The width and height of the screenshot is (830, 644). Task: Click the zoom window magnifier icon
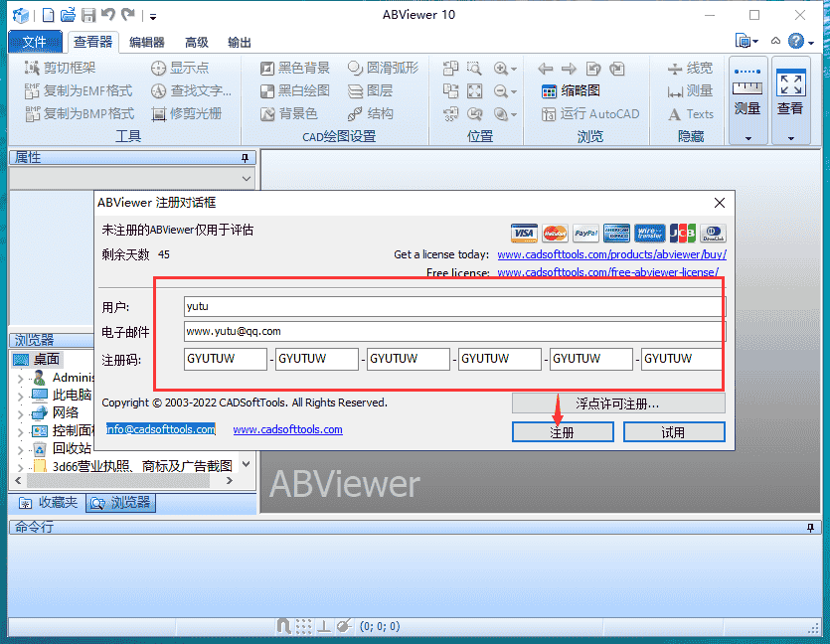click(474, 69)
